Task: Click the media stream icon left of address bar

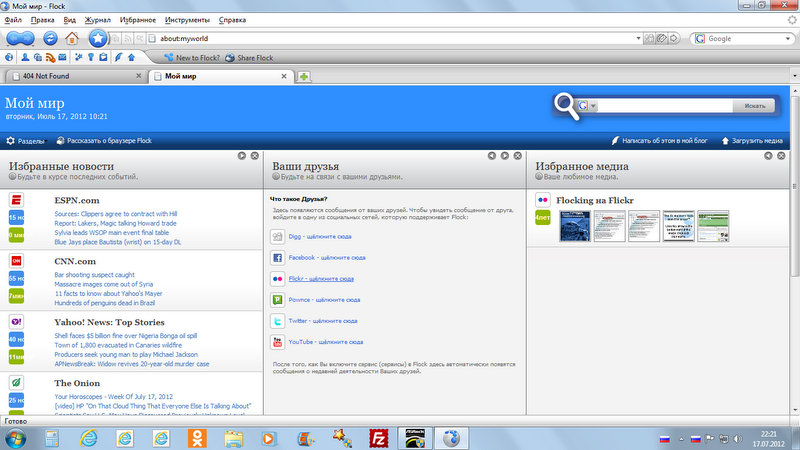Action: coord(116,39)
